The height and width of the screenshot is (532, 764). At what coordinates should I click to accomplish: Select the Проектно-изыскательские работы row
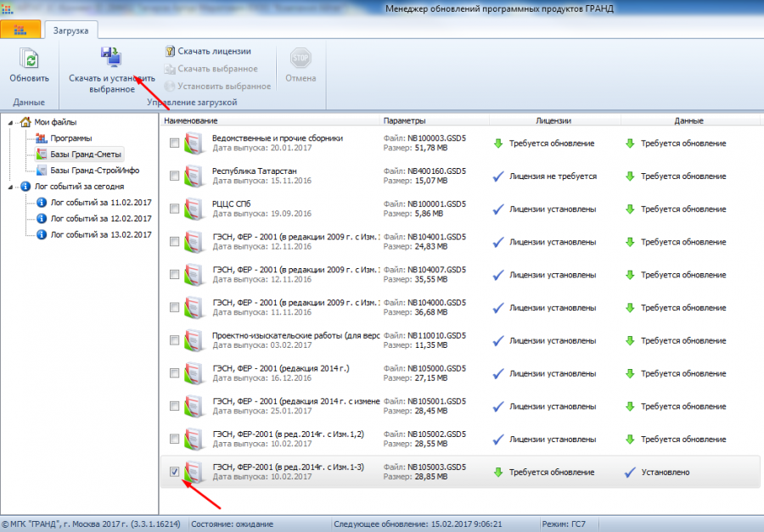click(x=460, y=340)
